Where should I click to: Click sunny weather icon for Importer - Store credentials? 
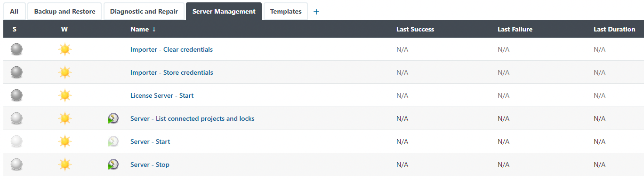pyautogui.click(x=65, y=72)
